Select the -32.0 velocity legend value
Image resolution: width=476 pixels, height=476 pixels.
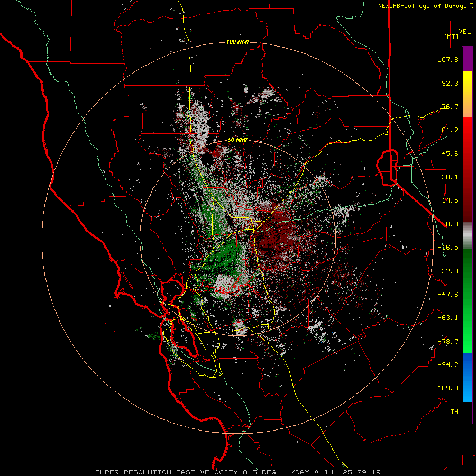(448, 271)
